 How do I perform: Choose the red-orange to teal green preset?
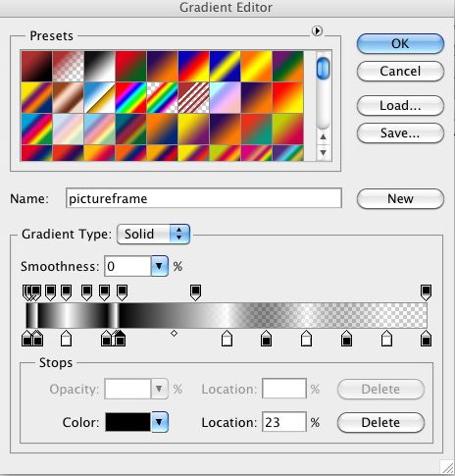256,129
